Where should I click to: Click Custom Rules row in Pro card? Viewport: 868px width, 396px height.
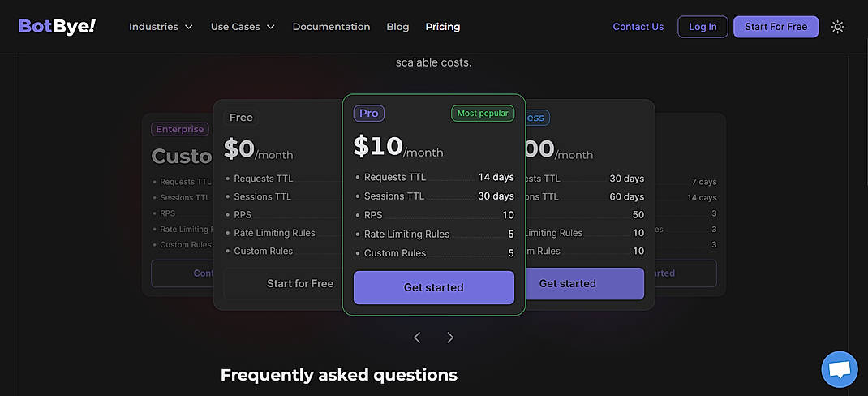coord(433,253)
